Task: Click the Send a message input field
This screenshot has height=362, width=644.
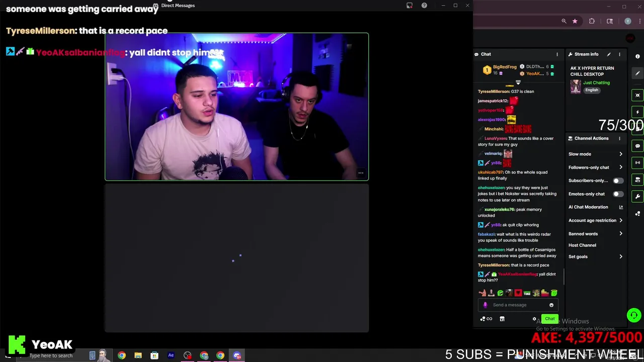Action: click(x=518, y=305)
